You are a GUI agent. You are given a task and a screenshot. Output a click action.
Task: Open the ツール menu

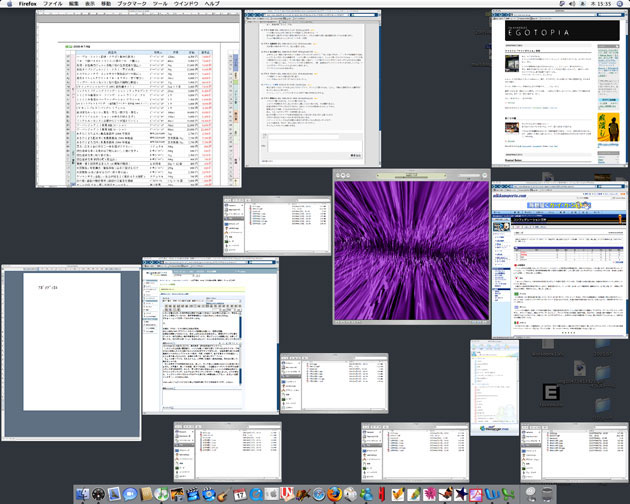click(x=160, y=5)
